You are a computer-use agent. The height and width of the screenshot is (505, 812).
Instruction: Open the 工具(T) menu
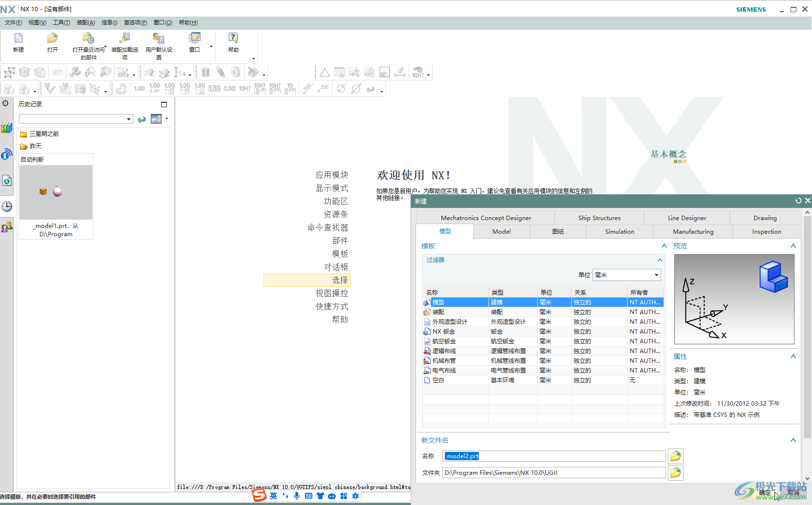click(62, 22)
